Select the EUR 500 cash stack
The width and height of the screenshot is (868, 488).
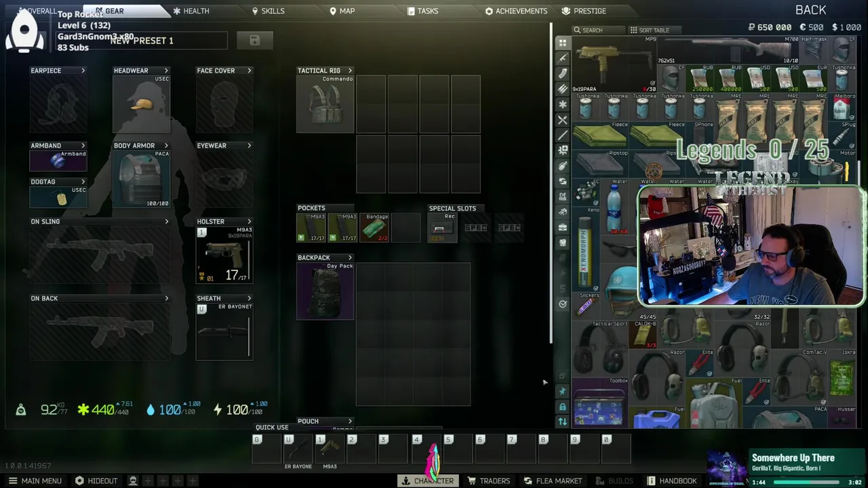pyautogui.click(x=814, y=79)
